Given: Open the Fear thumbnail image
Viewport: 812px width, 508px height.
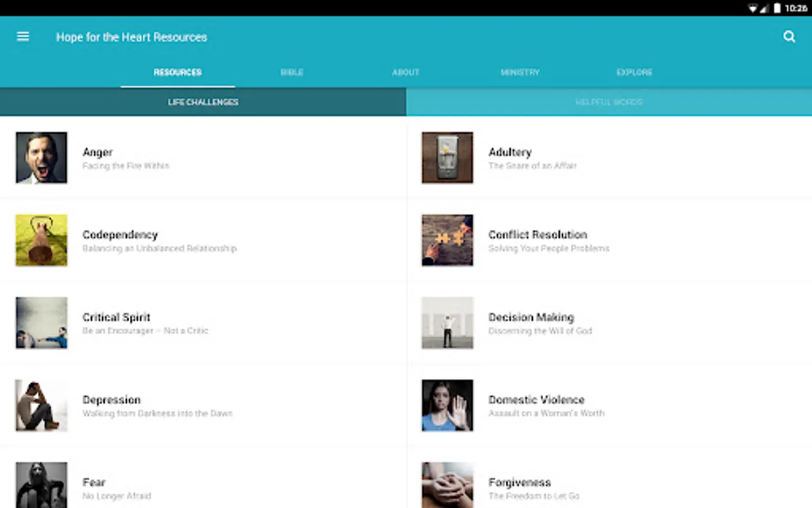Looking at the screenshot, I should click(42, 485).
